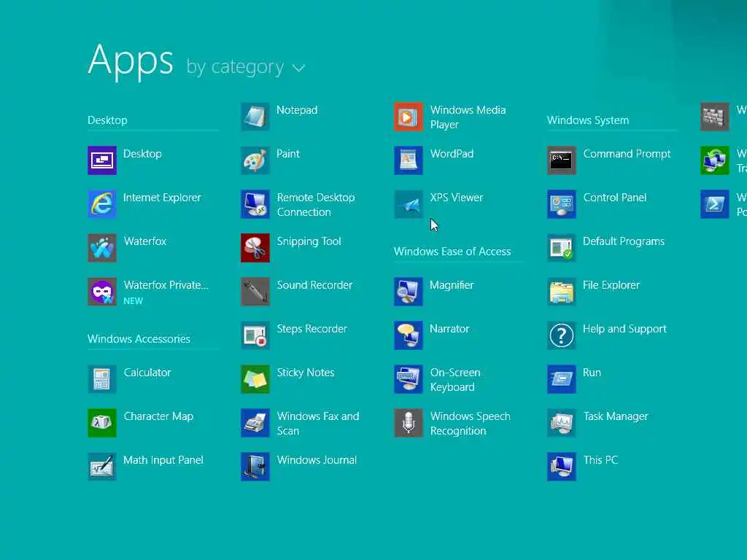The image size is (747, 560).
Task: Select the Windows Ease of Access header
Action: pos(452,252)
